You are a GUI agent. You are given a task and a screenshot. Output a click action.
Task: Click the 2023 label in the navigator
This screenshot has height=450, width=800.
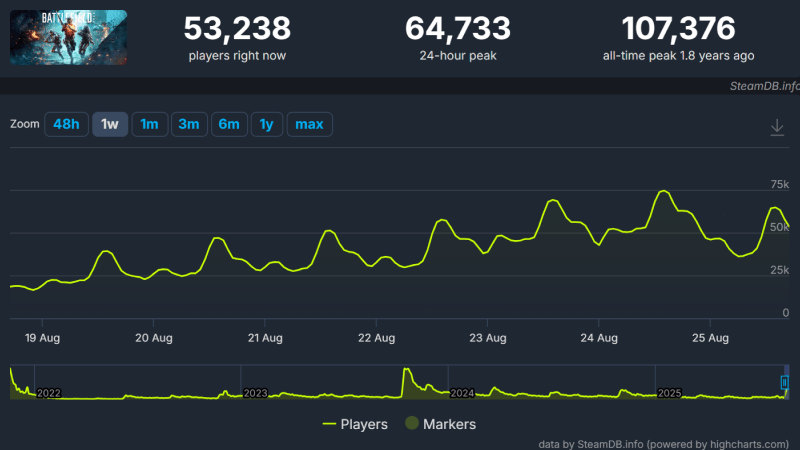click(x=256, y=393)
